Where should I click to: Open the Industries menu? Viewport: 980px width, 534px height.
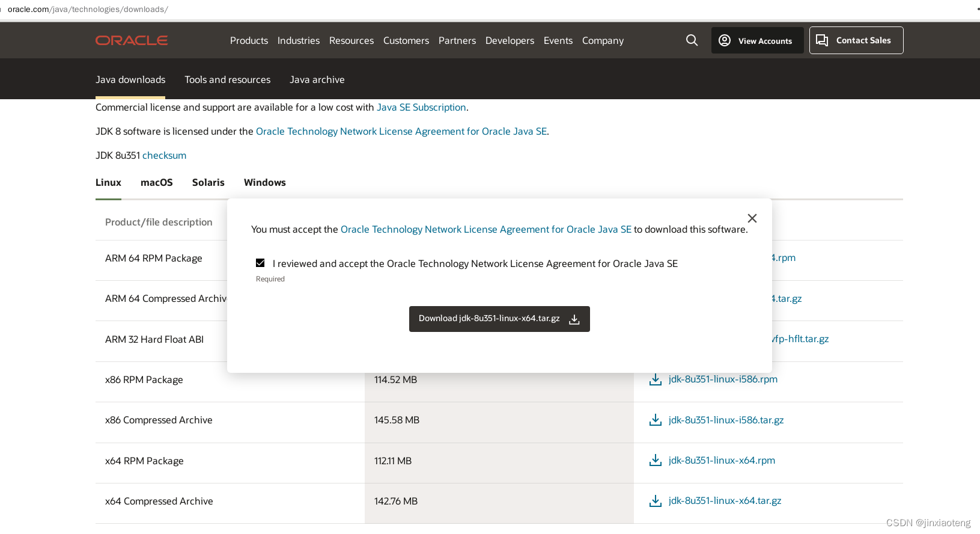pyautogui.click(x=299, y=40)
